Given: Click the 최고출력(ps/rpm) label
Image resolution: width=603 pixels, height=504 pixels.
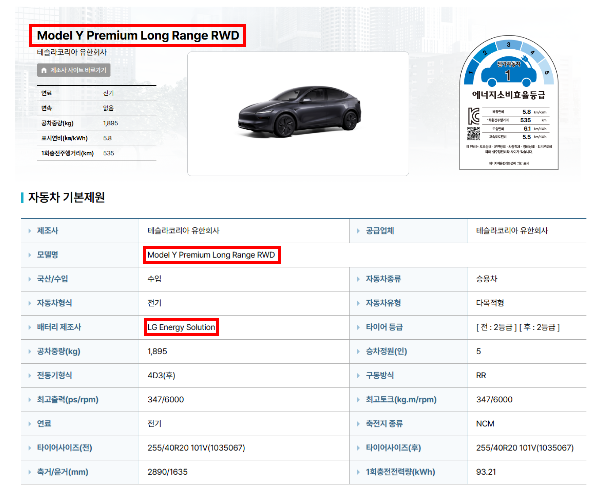Looking at the screenshot, I should (68, 400).
